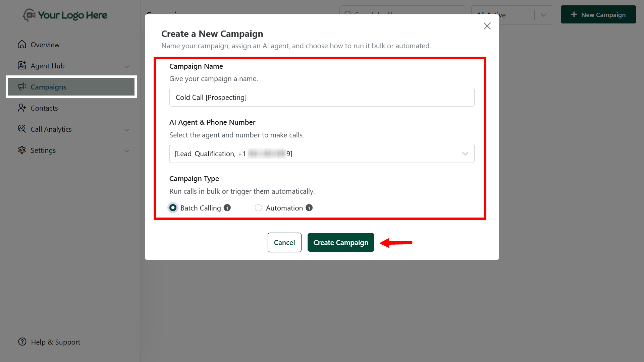
Task: Expand the Agent Hub submenu chevron
Action: [x=127, y=66]
